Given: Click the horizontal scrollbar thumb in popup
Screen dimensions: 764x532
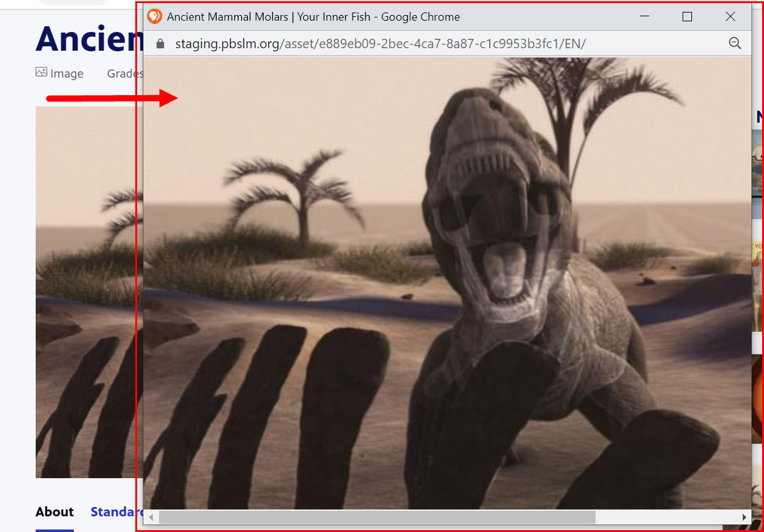Looking at the screenshot, I should click(x=378, y=517).
